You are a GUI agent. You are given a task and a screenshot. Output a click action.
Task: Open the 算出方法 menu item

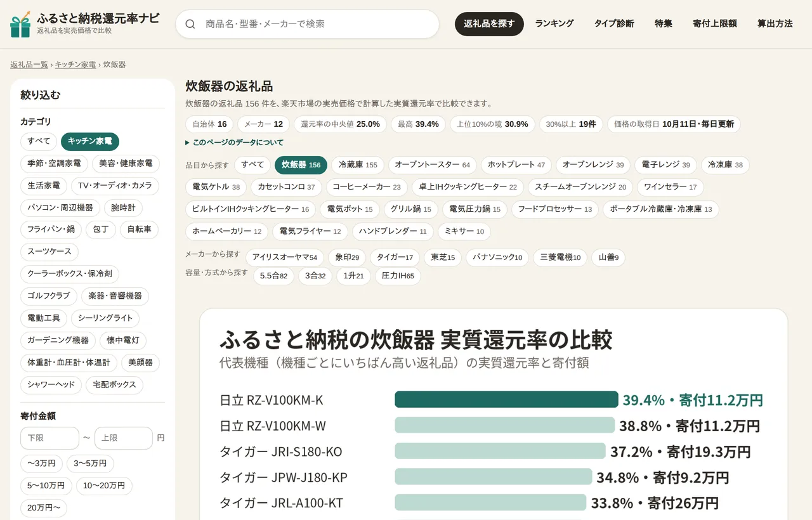(x=775, y=23)
